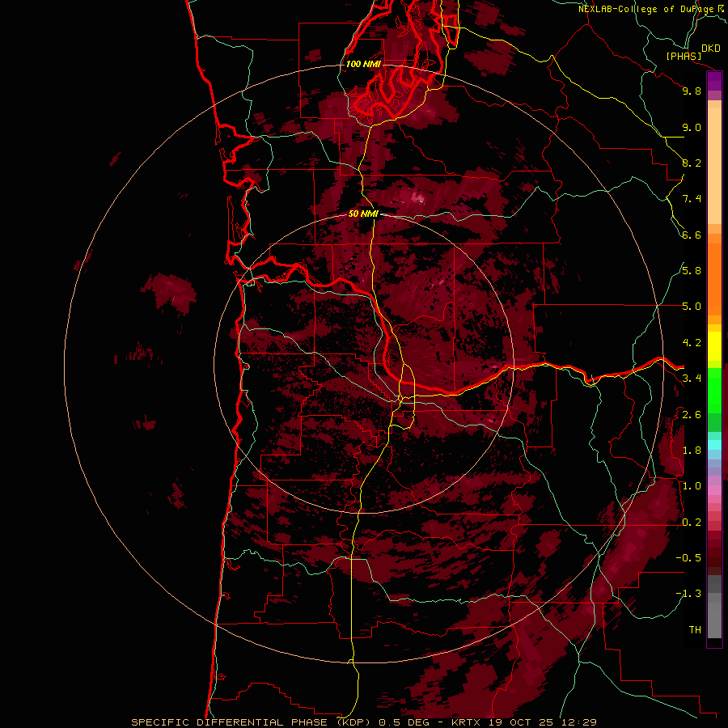Click the TH label on the color scale
Image resolution: width=728 pixels, height=728 pixels.
[695, 629]
